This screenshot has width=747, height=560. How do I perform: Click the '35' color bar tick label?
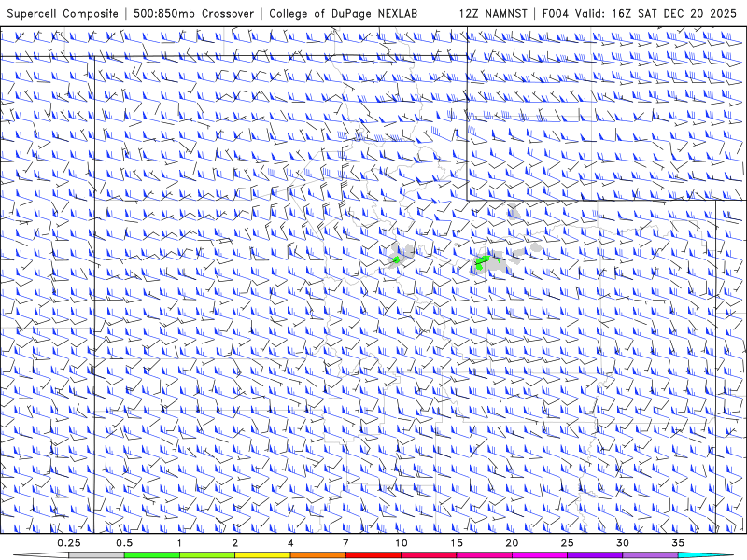point(678,543)
